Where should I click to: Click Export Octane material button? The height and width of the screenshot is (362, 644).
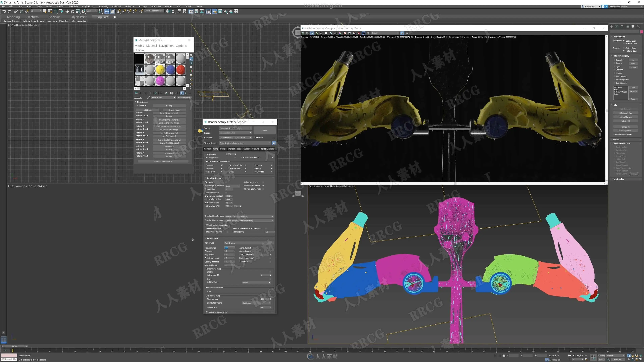coord(163,161)
